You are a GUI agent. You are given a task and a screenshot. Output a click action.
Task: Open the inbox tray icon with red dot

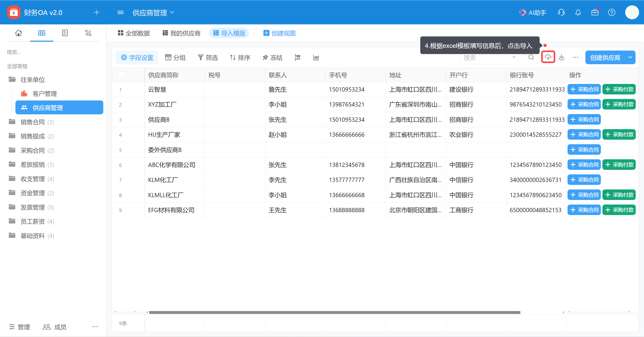pos(595,12)
